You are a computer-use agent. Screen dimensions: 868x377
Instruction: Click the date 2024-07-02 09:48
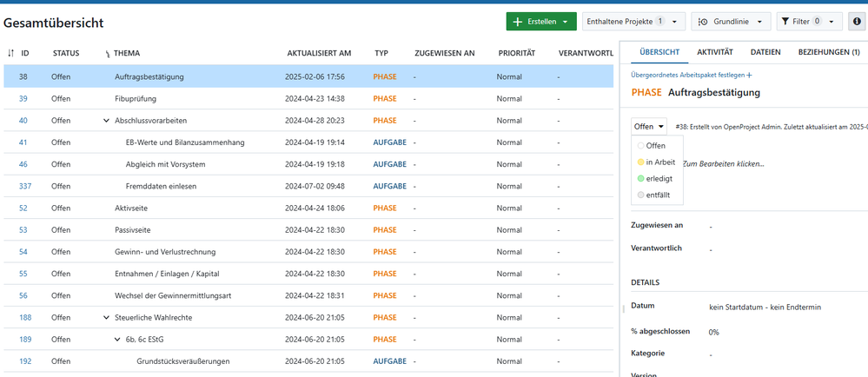point(315,186)
